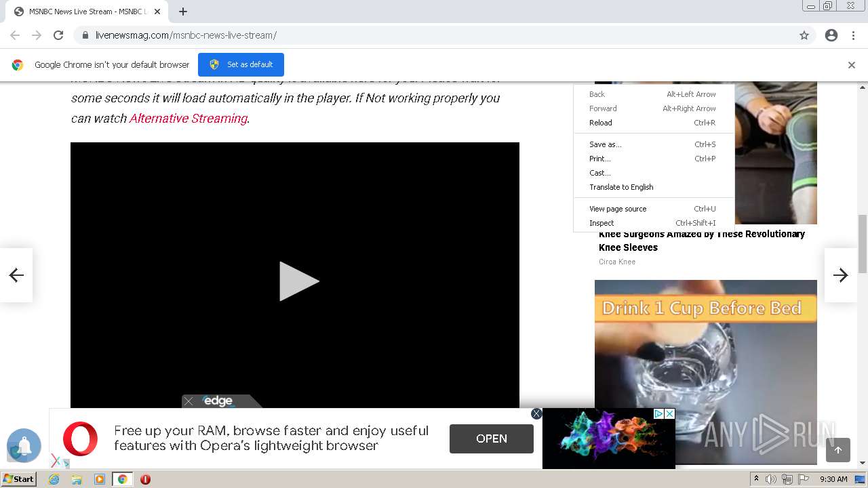The image size is (868, 488).
Task: Click the network tray icon
Action: [x=787, y=479]
